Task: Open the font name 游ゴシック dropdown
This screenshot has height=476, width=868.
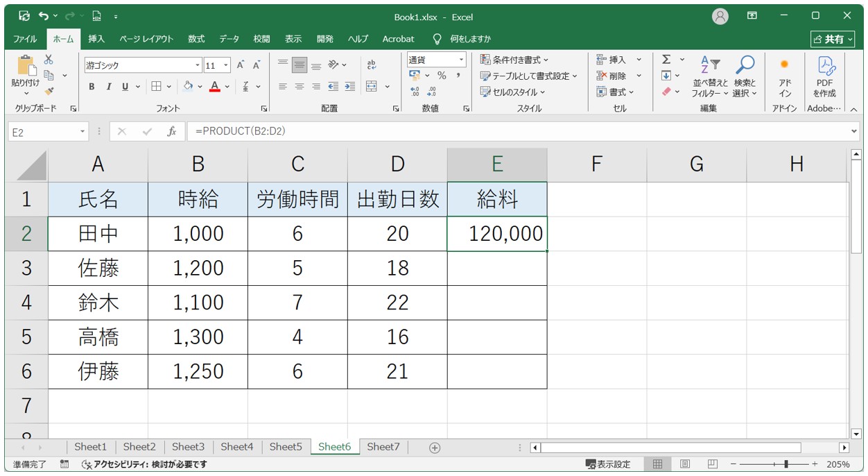Action: point(198,66)
